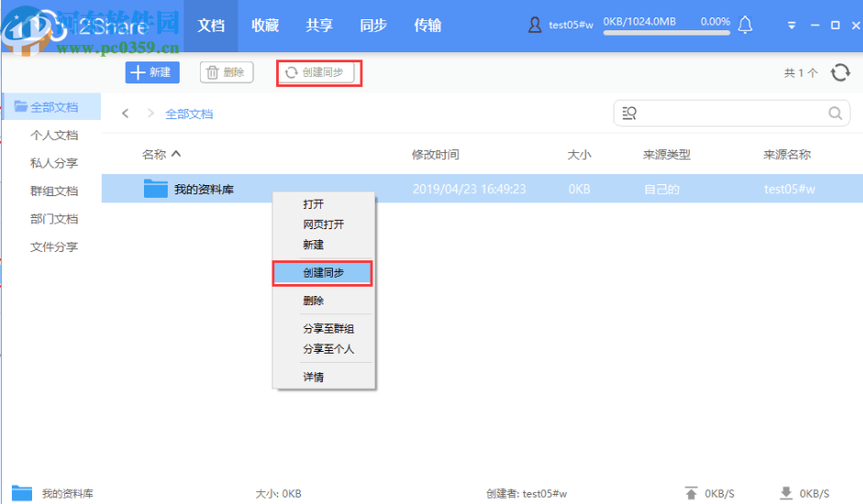Navigate forward with the right chevron
Image resolution: width=863 pixels, height=504 pixels.
tap(150, 114)
